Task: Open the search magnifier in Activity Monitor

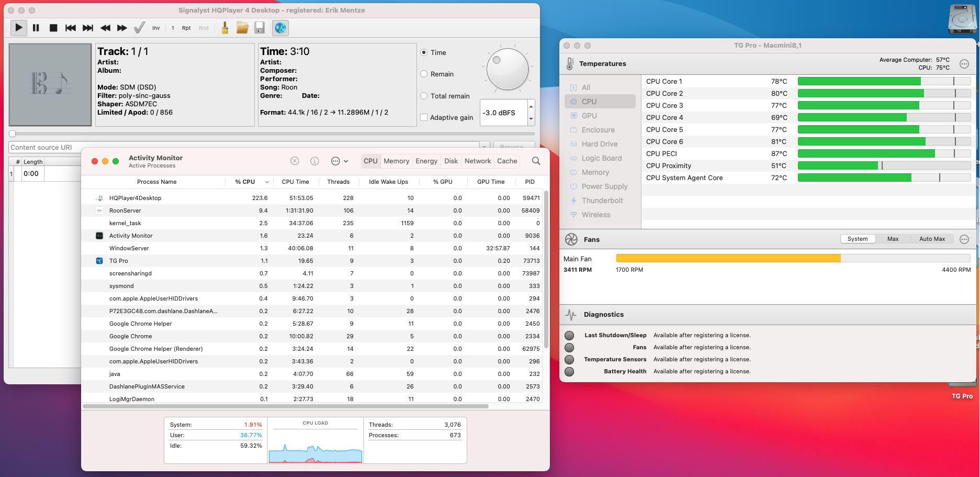Action: (536, 161)
